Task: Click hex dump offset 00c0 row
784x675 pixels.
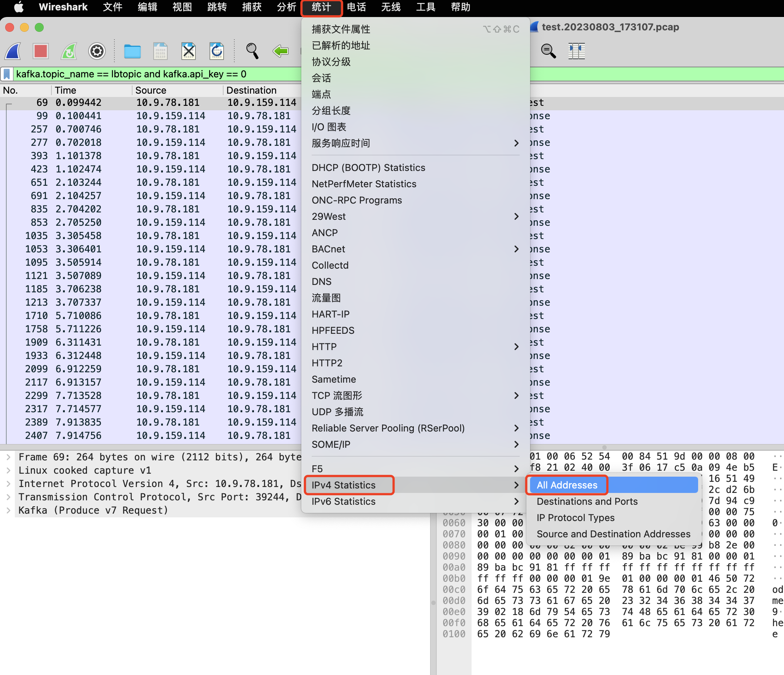Action: pos(454,590)
